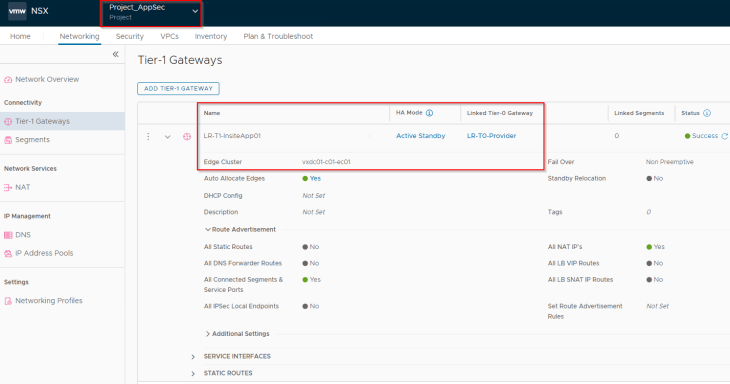Image resolution: width=730 pixels, height=384 pixels.
Task: Collapse the left sidebar with double chevron
Action: (x=115, y=54)
